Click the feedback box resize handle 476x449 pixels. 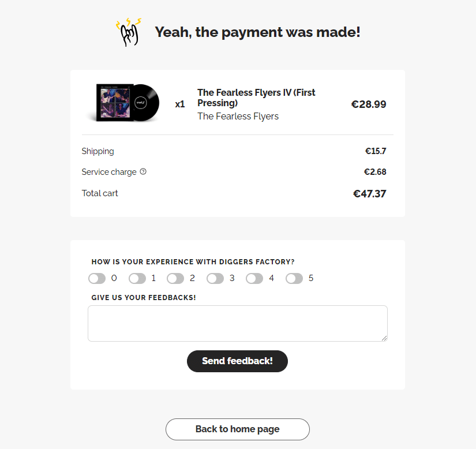384,338
